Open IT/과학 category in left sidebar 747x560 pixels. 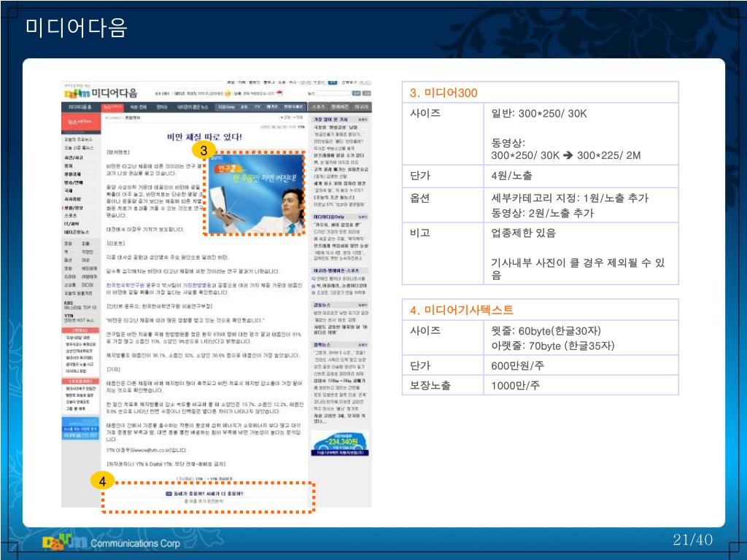coord(71,223)
